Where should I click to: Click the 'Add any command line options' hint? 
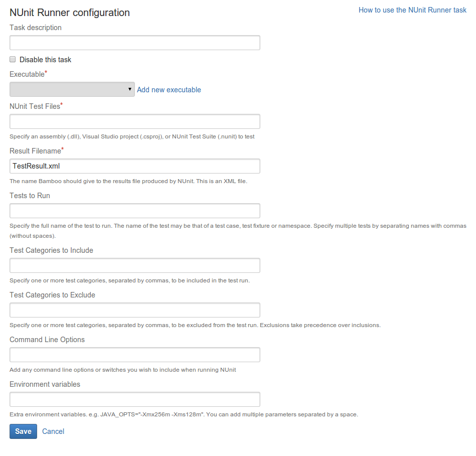(x=123, y=370)
